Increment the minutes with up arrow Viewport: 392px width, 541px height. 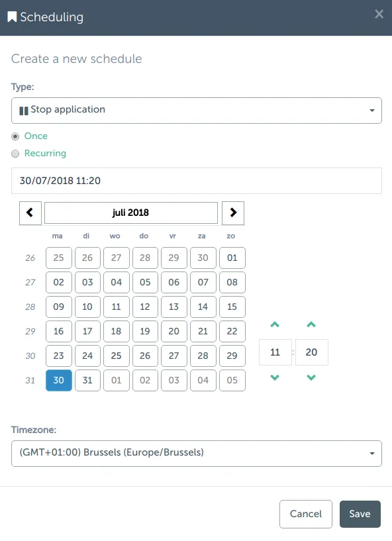pyautogui.click(x=311, y=324)
